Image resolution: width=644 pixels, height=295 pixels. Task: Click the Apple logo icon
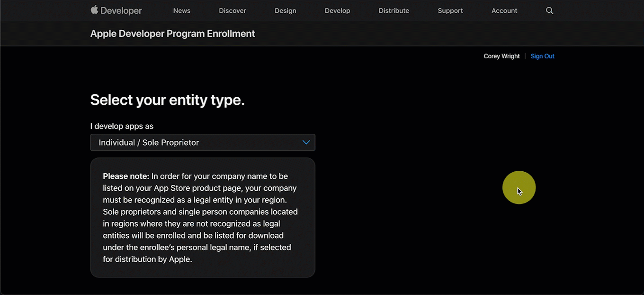[x=94, y=10]
